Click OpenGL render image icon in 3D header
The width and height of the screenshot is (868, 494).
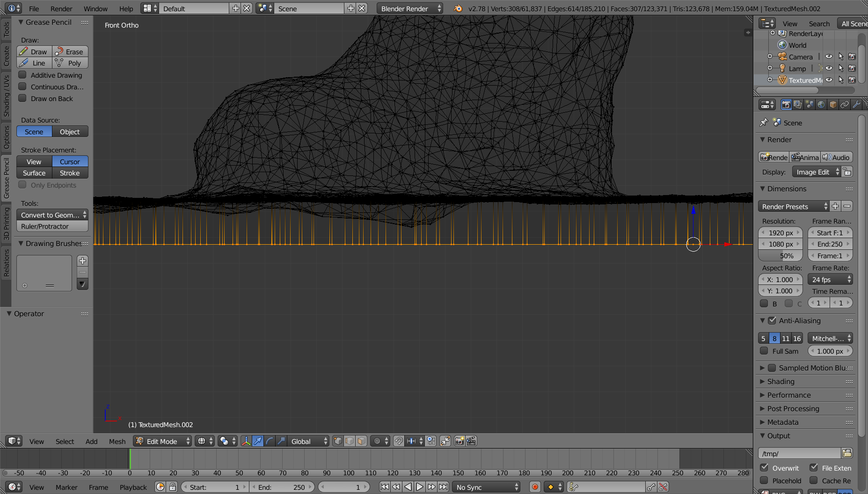(x=460, y=441)
